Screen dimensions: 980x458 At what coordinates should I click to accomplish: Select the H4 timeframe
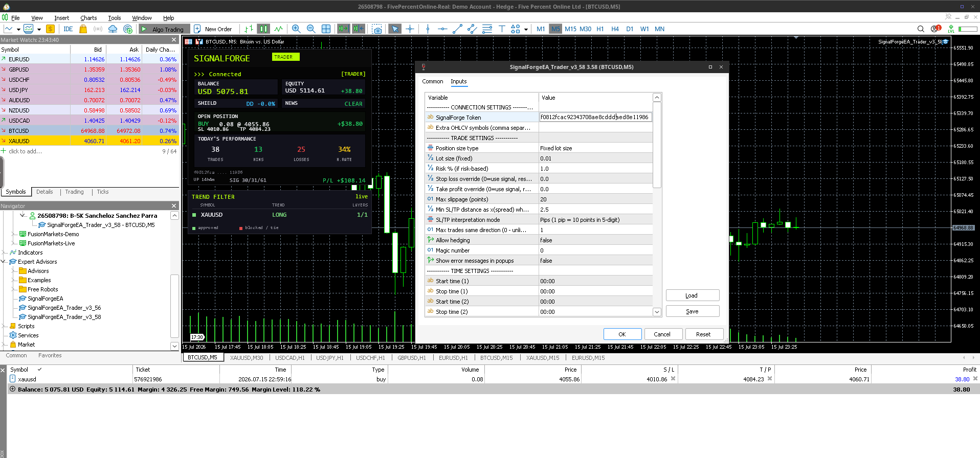tap(615, 29)
